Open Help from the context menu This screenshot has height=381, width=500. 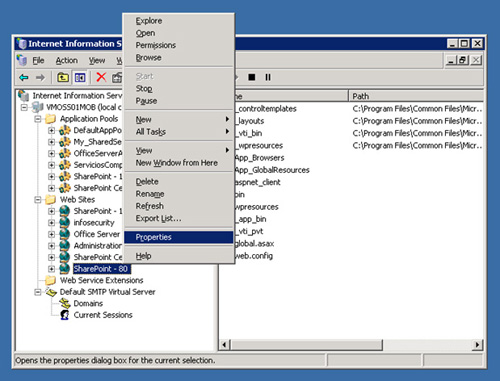pos(179,256)
